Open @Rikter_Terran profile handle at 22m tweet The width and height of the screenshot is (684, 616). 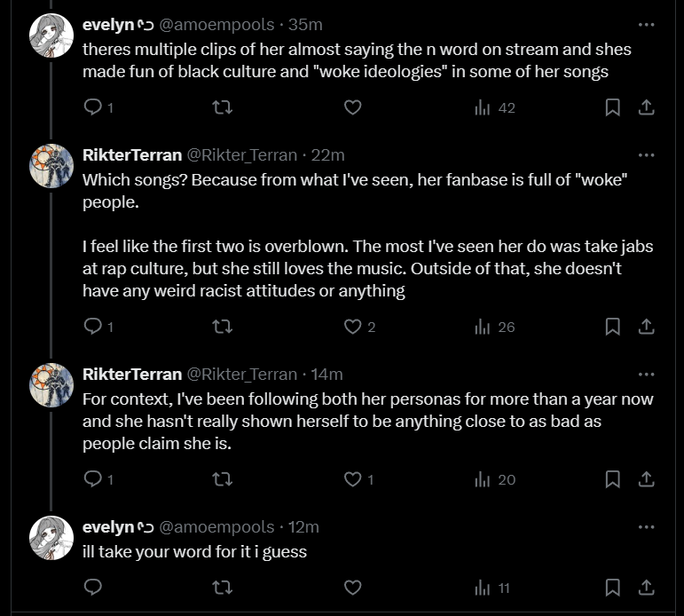[241, 154]
